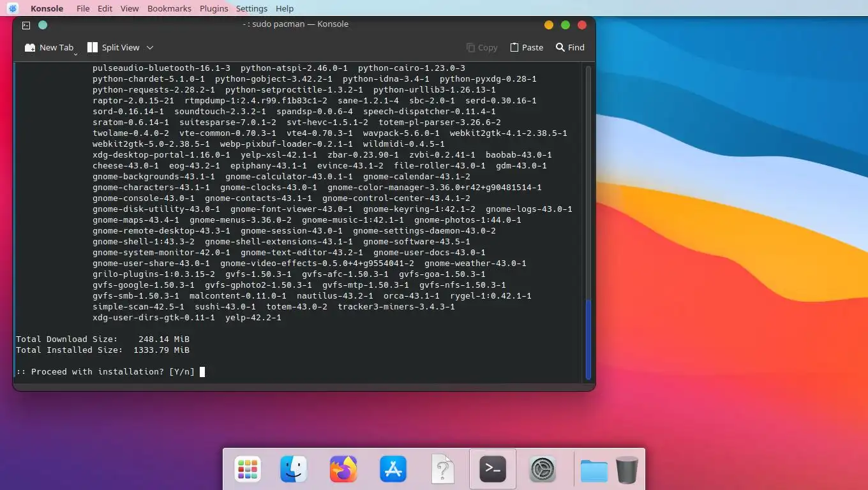Click the nautilus-43.2-1 package name

[335, 295]
